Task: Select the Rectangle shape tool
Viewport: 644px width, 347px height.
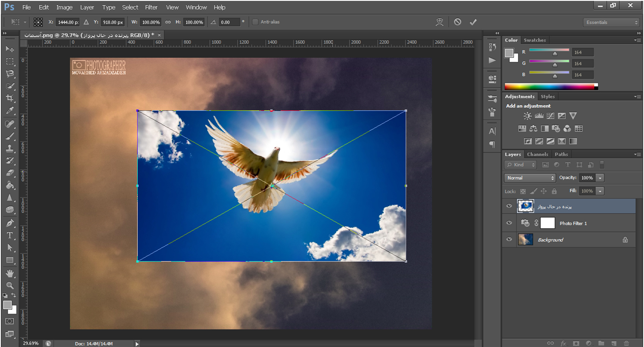Action: coord(10,260)
